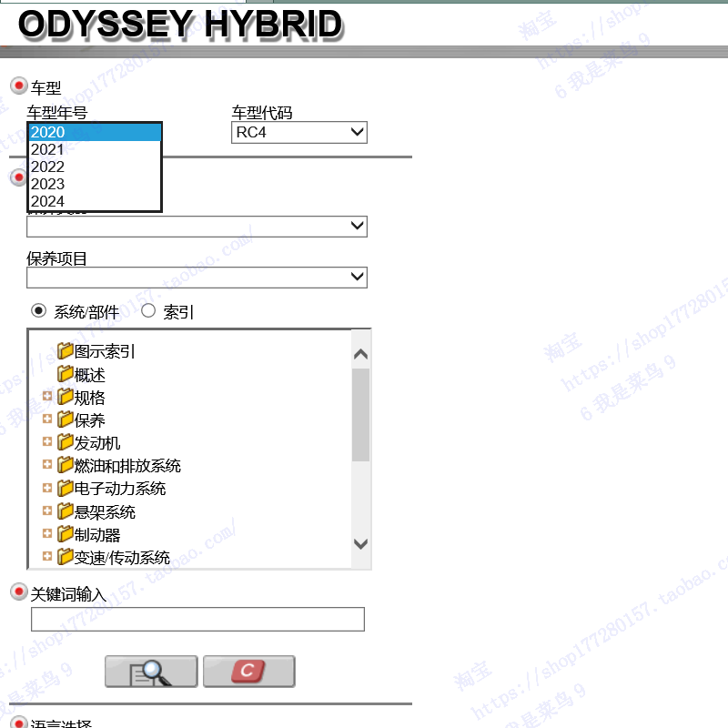728x728 pixels.
Task: Focus the 关键词输入 text field
Action: pyautogui.click(x=197, y=620)
